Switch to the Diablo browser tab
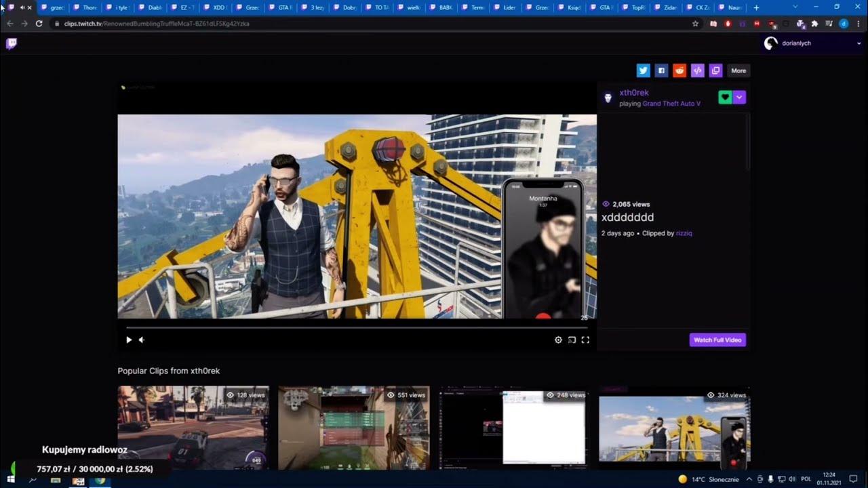The width and height of the screenshot is (868, 488). coord(151,7)
